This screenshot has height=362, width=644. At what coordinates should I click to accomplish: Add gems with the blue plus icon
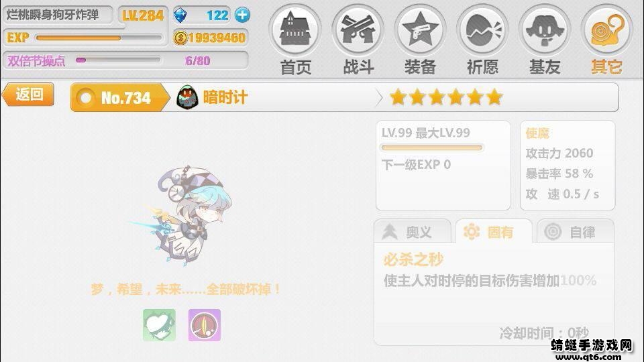point(242,15)
